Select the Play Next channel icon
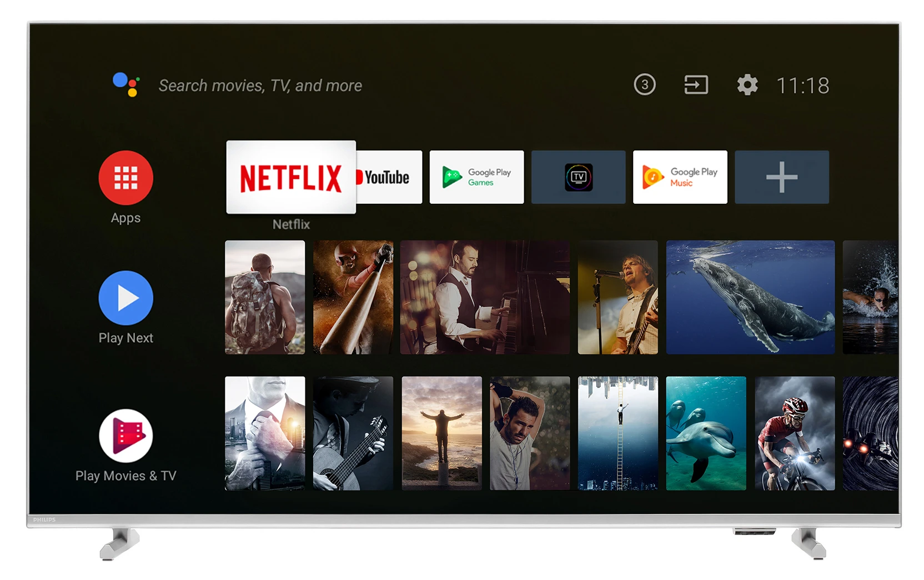This screenshot has height=580, width=924. point(125,298)
